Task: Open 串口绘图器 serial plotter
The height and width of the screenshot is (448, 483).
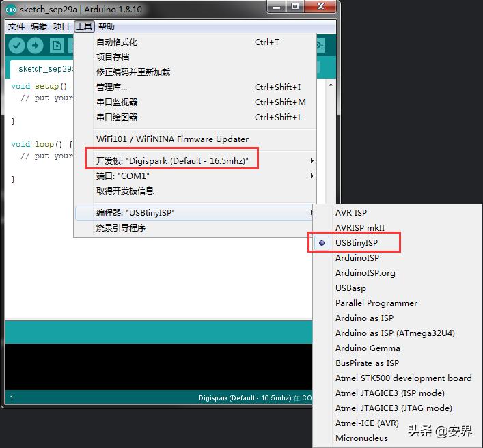Action: pos(195,117)
